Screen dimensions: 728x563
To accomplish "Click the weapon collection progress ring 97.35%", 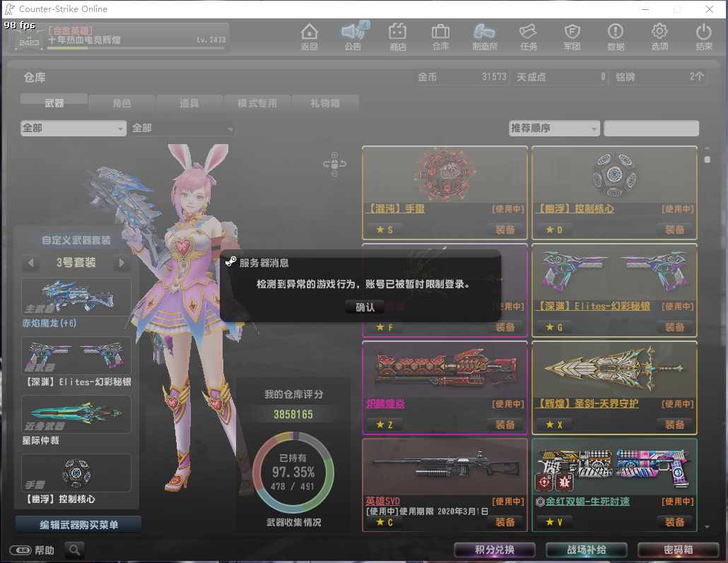I will 293,473.
